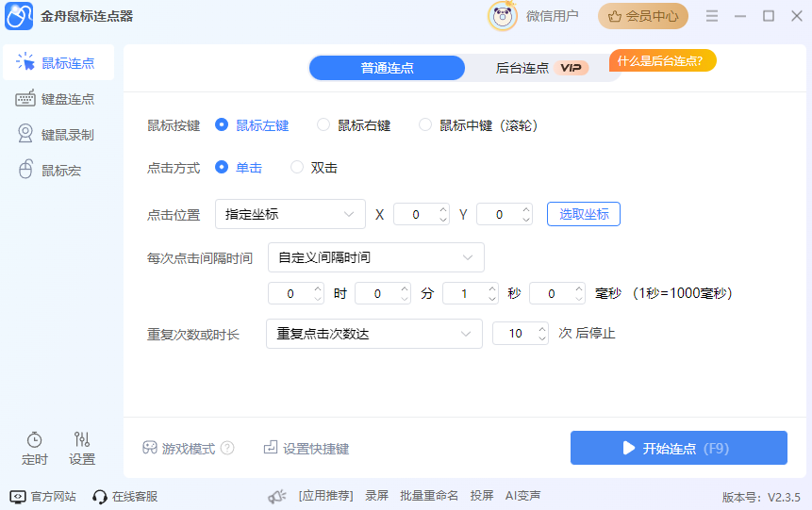Open the AI变声 voice changer recommendation

coord(522,496)
